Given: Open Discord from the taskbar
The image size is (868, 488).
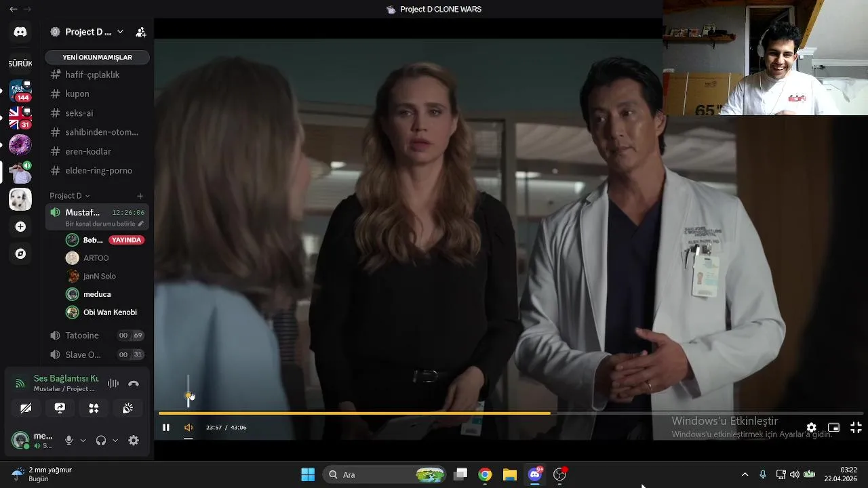Looking at the screenshot, I should tap(535, 474).
